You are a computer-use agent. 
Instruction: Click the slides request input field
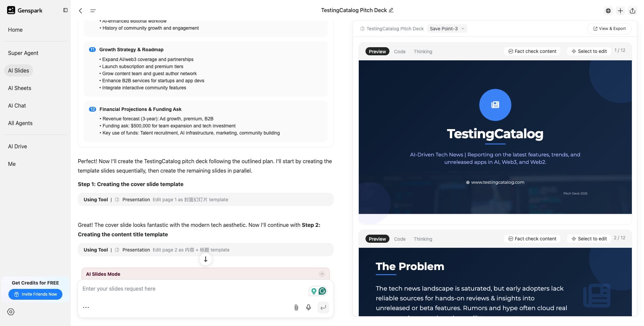click(194, 289)
